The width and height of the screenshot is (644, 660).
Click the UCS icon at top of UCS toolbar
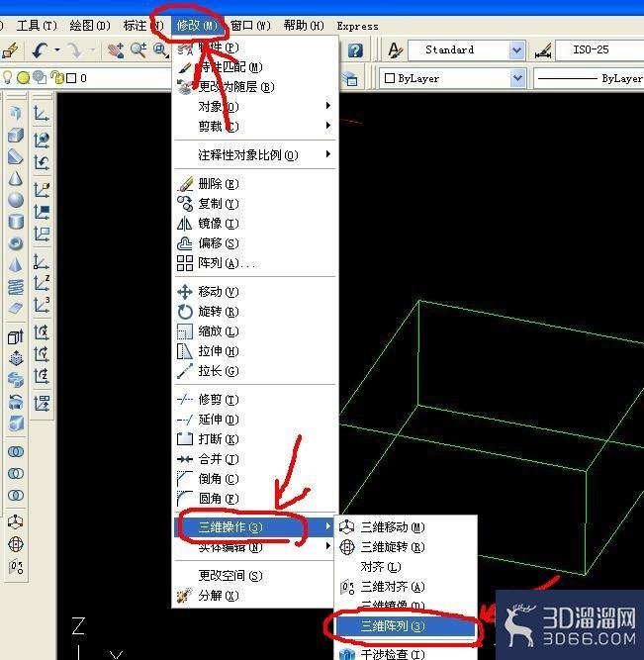pyautogui.click(x=42, y=114)
